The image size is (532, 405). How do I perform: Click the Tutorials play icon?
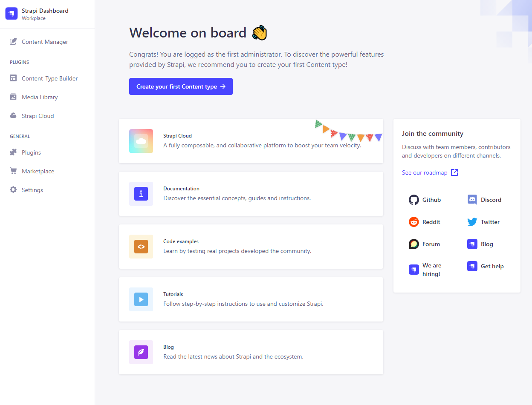pos(141,299)
